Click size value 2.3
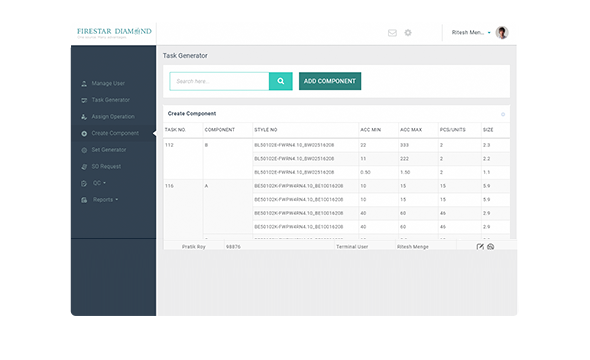Screen dimensions: 590x360 pos(487,145)
